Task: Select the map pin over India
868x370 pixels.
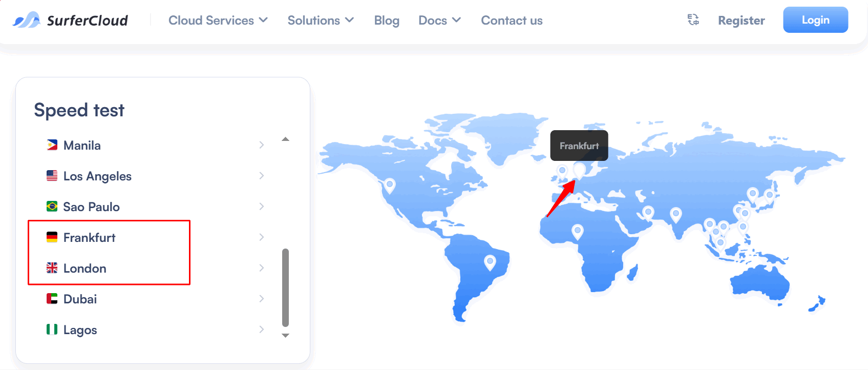Action: point(676,214)
